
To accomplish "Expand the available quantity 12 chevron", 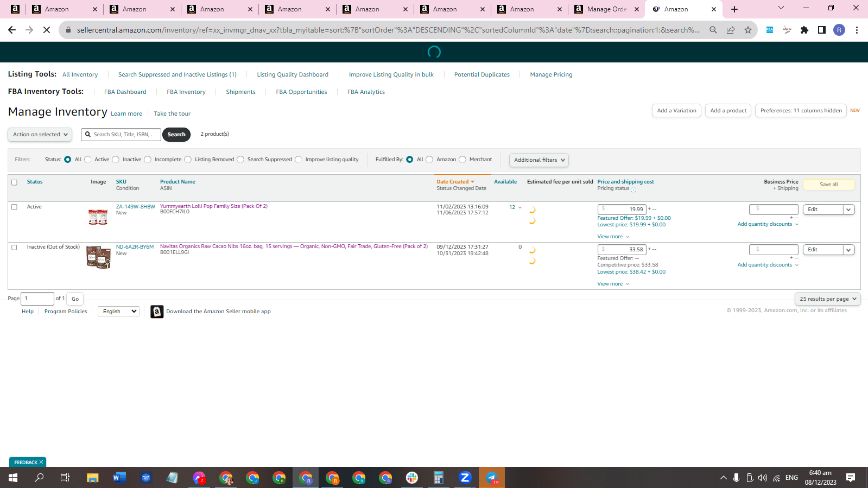I will [x=520, y=207].
